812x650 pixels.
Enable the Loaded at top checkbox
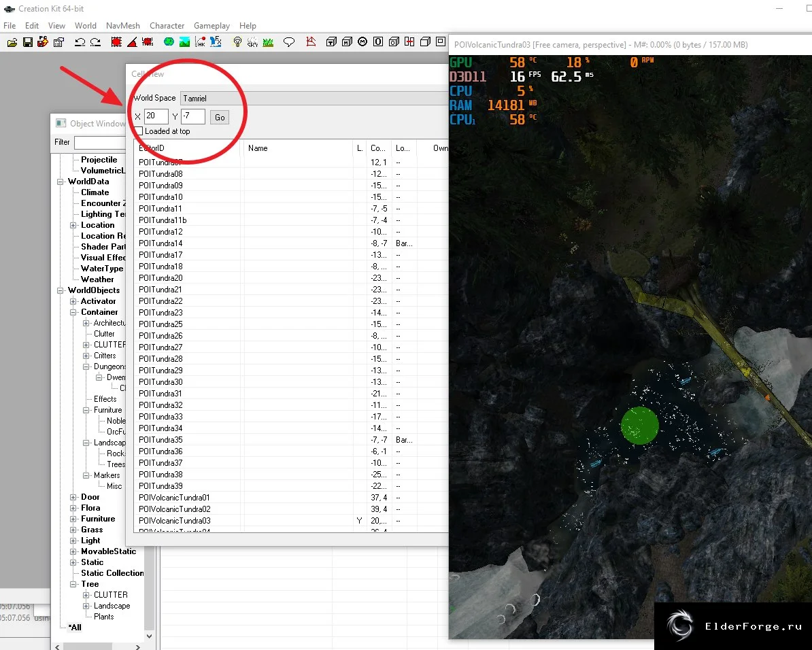(x=139, y=131)
